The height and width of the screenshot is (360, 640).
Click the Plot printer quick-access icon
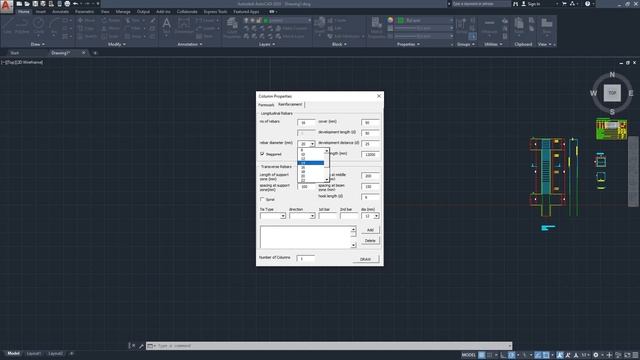(x=67, y=4)
